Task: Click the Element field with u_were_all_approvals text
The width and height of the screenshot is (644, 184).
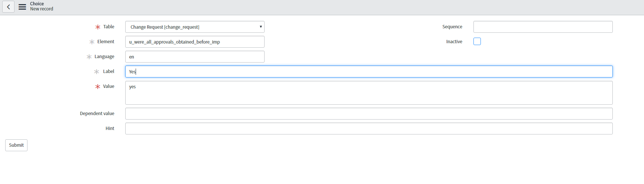Action: pyautogui.click(x=195, y=42)
